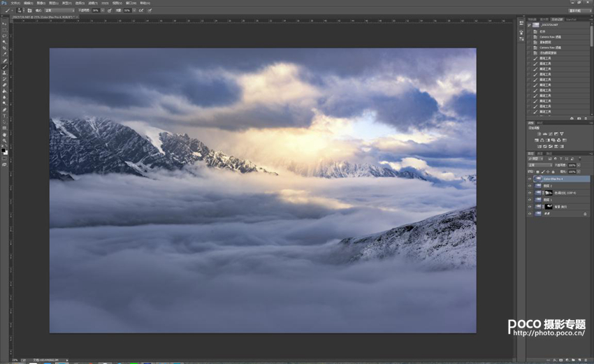
Task: Pick the Hand tool
Action: click(5, 134)
